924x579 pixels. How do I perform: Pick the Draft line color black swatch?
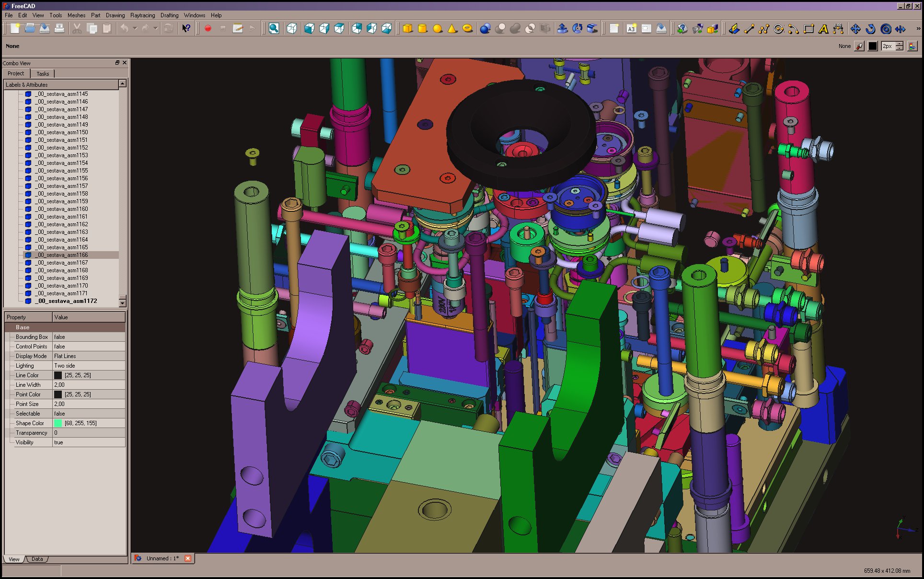(x=873, y=46)
